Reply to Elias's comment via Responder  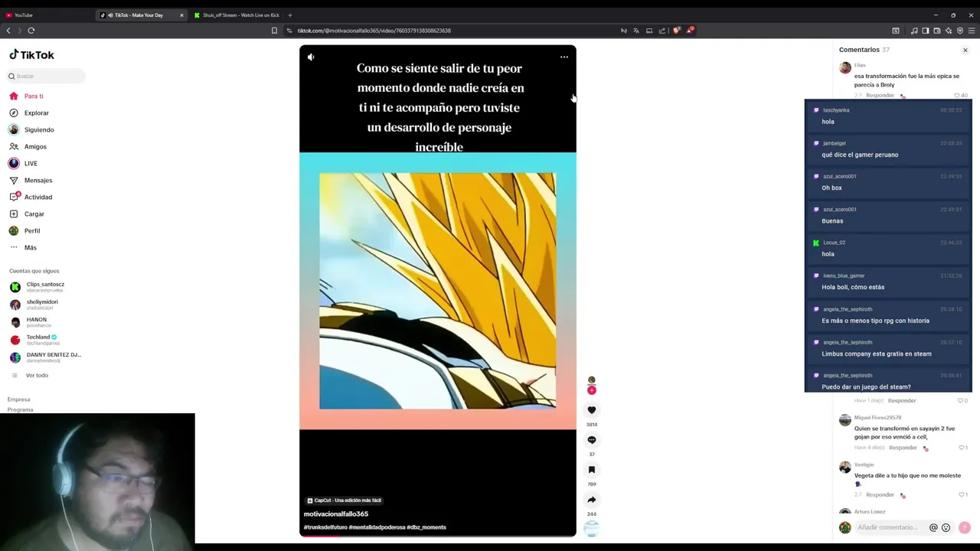click(880, 96)
